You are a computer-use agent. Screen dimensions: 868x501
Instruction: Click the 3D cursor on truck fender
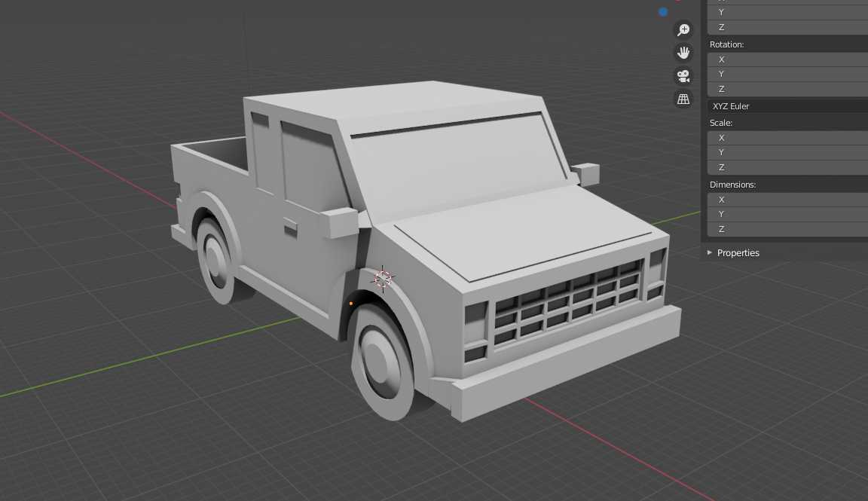383,279
